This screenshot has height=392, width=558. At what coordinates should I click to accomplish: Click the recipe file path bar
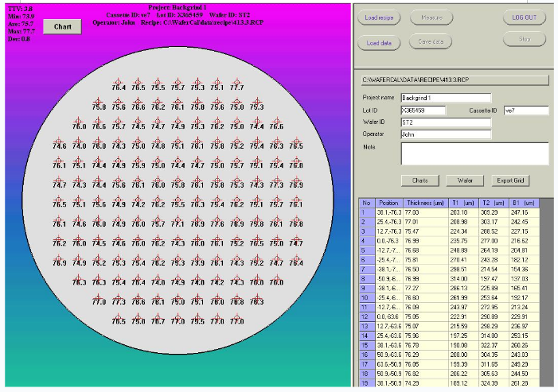[451, 80]
